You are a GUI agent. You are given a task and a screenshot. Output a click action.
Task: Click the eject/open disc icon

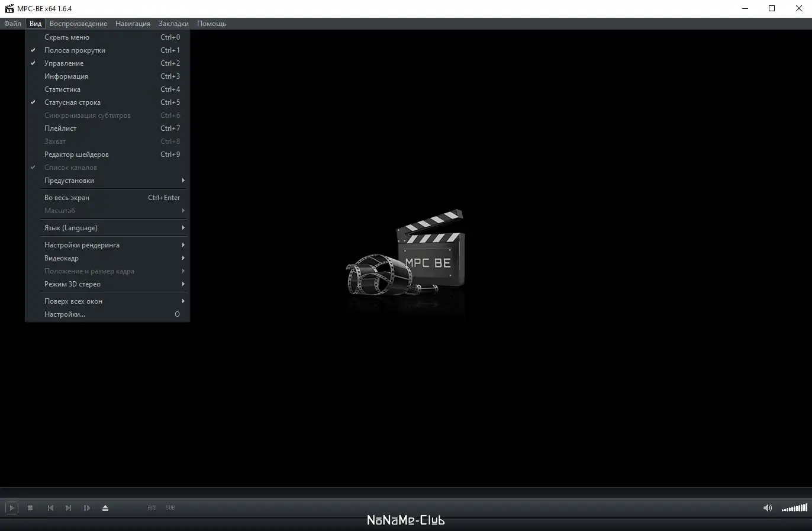pyautogui.click(x=105, y=507)
